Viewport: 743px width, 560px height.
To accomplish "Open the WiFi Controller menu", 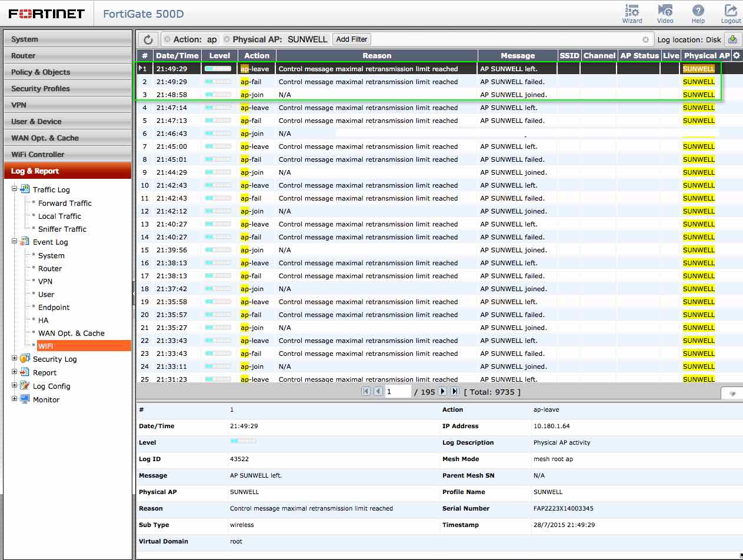I will [x=38, y=154].
